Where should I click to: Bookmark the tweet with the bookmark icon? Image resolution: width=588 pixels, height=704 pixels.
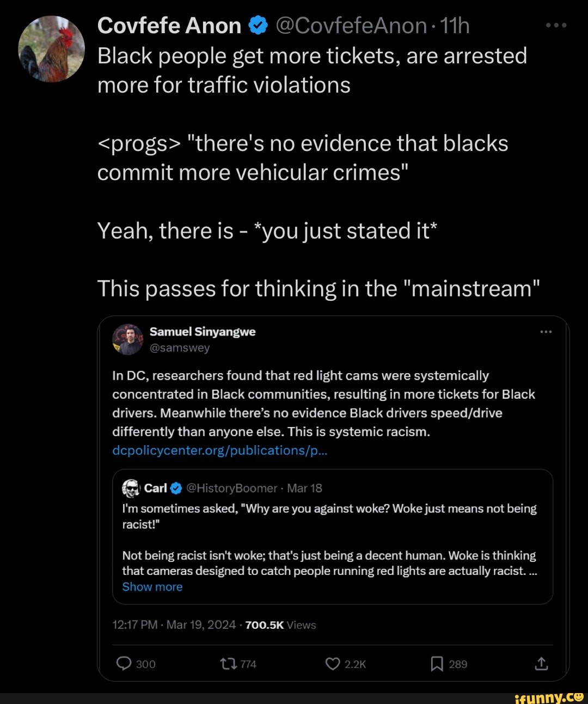437,664
